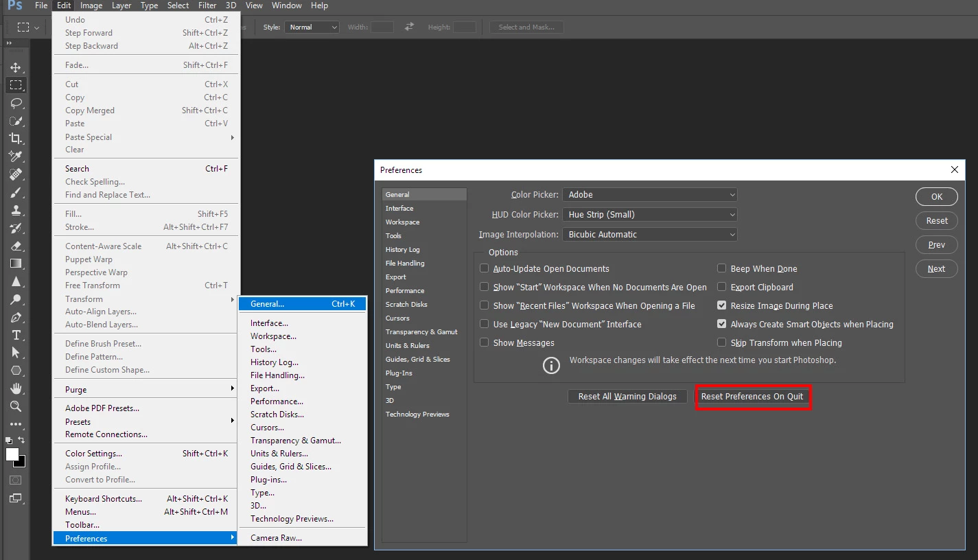Viewport: 978px width, 560px height.
Task: Choose Camera Raw... from Preferences submenu
Action: click(x=303, y=538)
